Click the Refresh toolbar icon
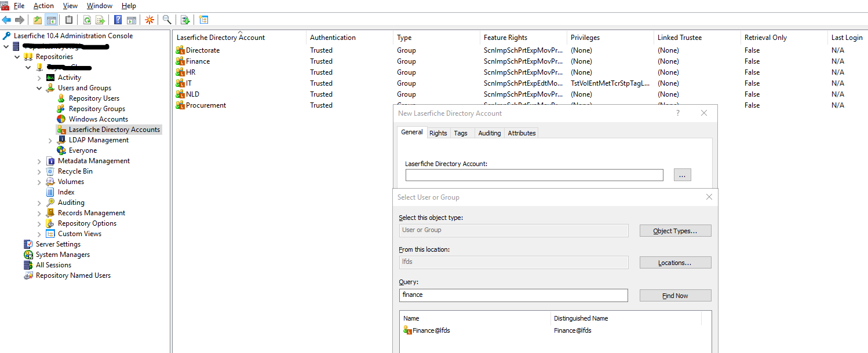The width and height of the screenshot is (868, 353). pyautogui.click(x=87, y=20)
